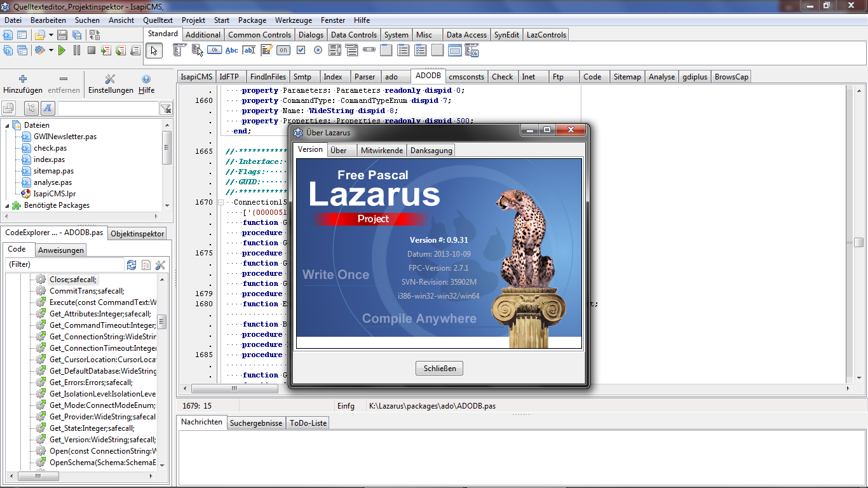The image size is (868, 488).
Task: Select the TCheckBox component in the palette
Action: pyautogui.click(x=301, y=50)
